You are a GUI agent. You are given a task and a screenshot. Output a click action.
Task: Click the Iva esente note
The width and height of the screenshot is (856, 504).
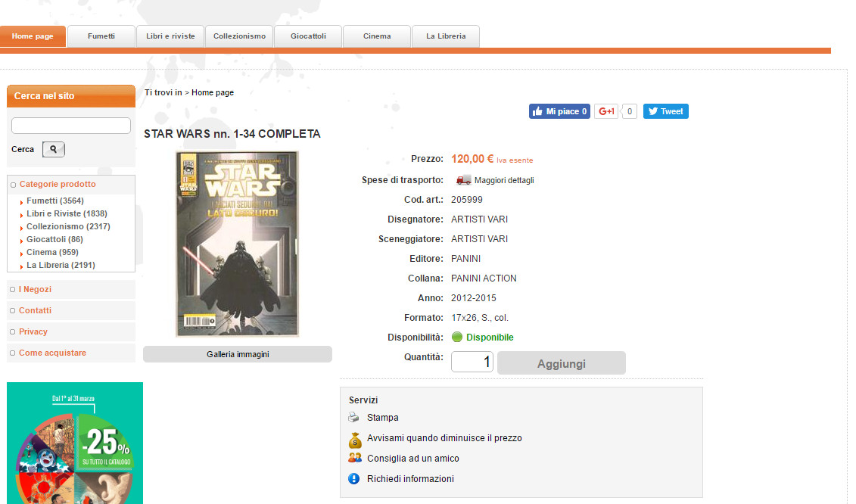pyautogui.click(x=515, y=160)
